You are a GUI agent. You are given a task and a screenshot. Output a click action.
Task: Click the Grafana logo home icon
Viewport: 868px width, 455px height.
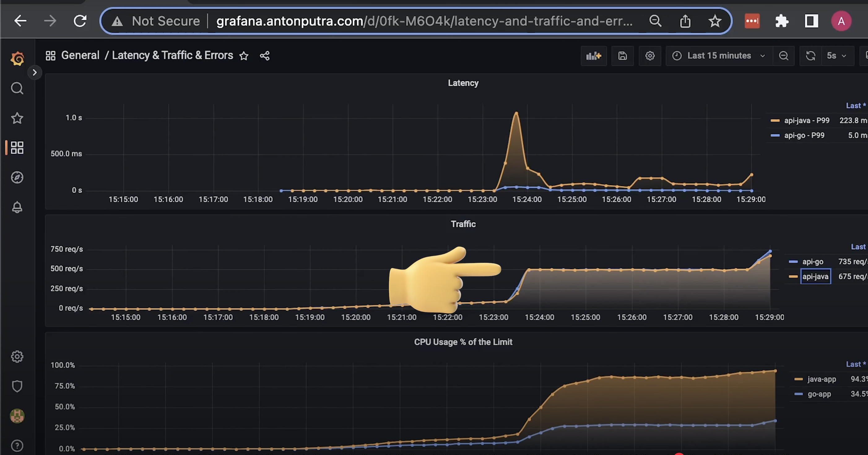pos(17,59)
